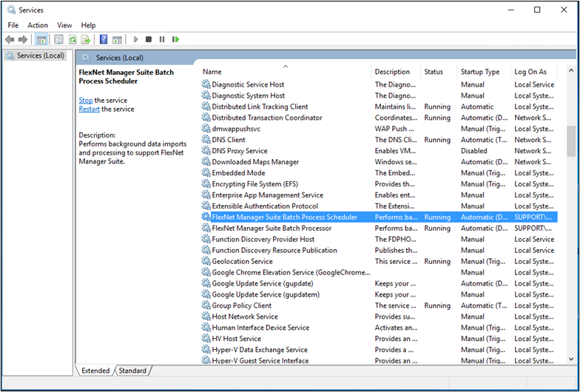This screenshot has width=580, height=392.
Task: Select Google Update Service (gupdatem) row
Action: click(x=379, y=294)
